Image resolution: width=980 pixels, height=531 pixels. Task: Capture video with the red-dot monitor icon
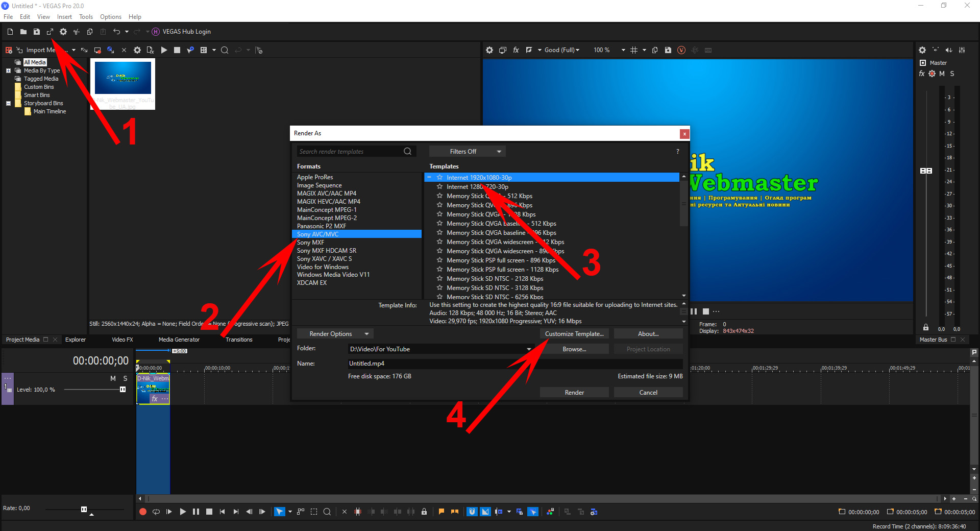[97, 50]
